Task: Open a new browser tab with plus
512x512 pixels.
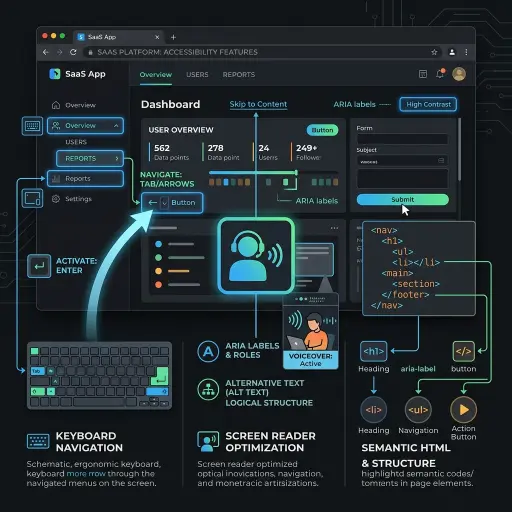Action: point(173,37)
